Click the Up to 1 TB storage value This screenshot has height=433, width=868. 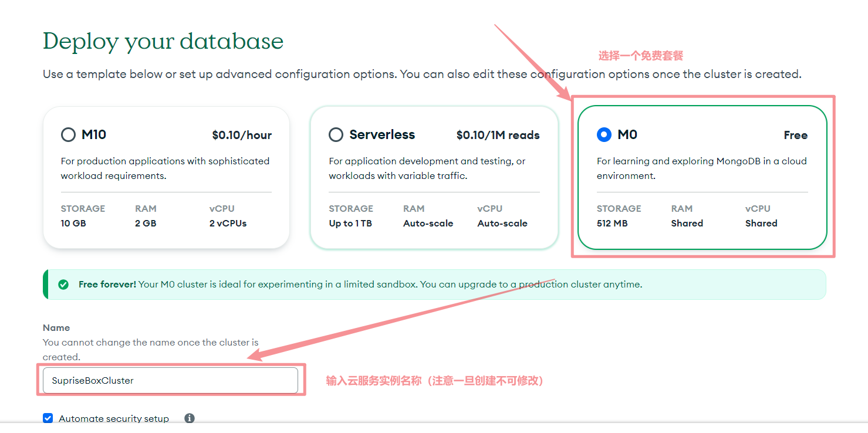[350, 224]
